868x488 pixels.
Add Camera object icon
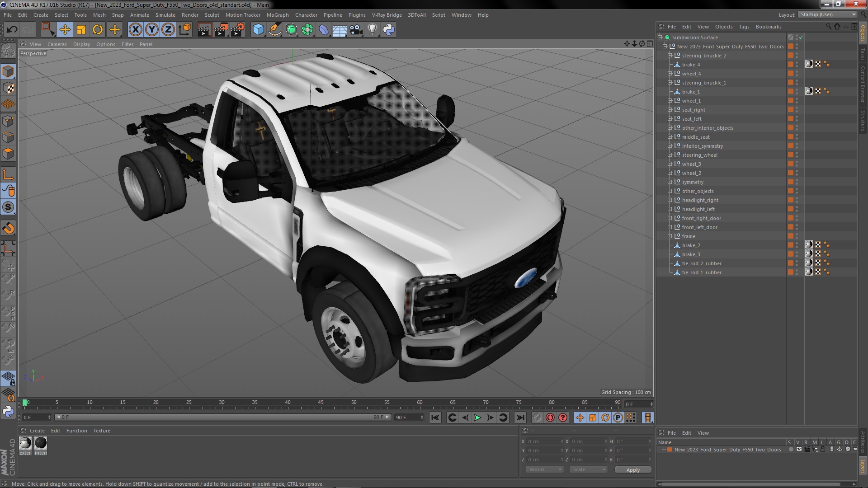[x=356, y=30]
